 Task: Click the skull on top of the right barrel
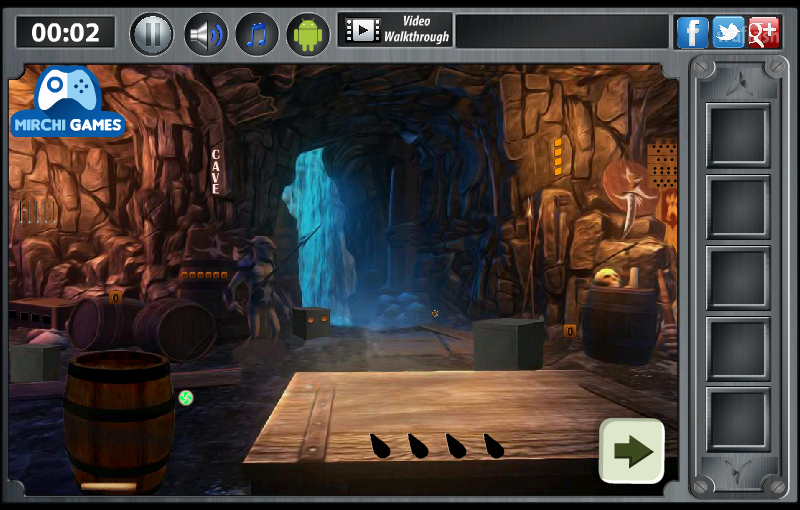607,278
